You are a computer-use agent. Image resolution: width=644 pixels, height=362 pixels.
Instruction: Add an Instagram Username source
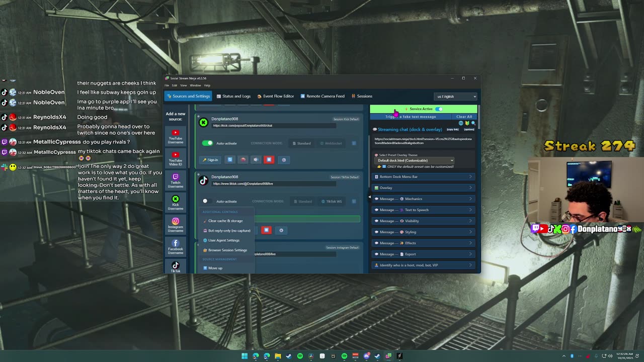175,225
